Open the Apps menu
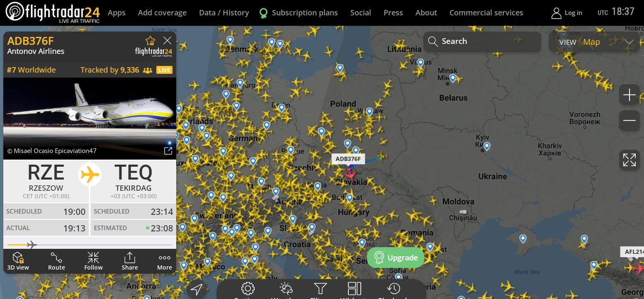 117,13
